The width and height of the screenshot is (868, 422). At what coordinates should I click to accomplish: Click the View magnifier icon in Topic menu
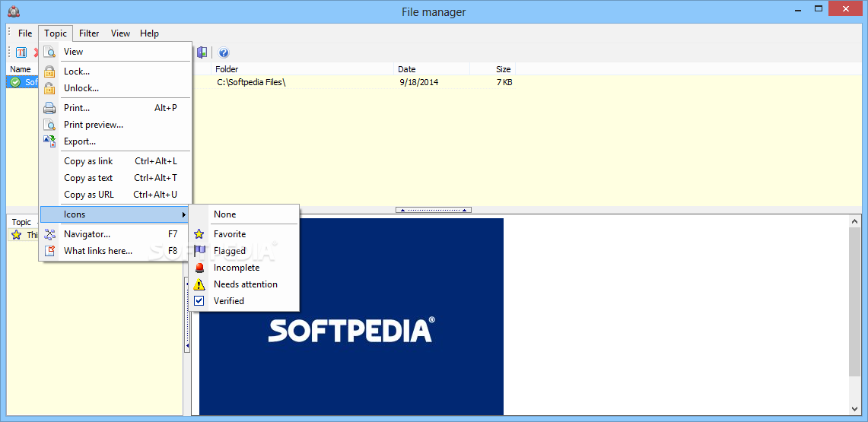(x=49, y=52)
